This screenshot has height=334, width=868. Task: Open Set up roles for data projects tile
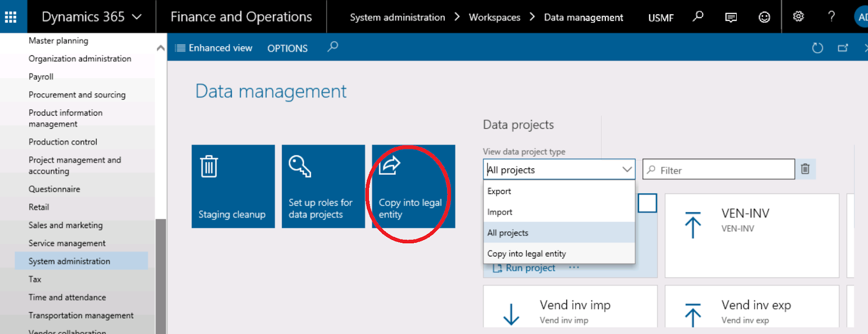click(323, 186)
